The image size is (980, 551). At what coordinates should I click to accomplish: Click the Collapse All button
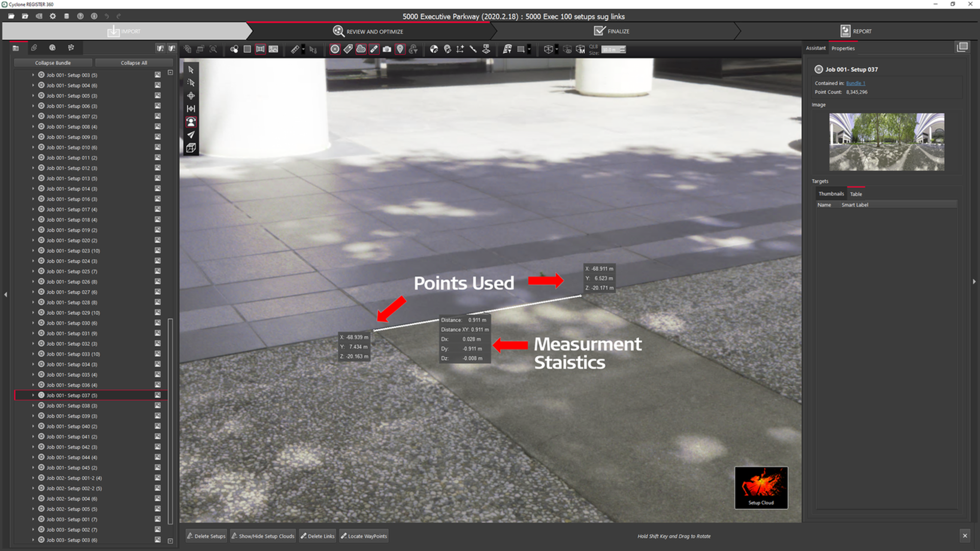click(x=134, y=63)
